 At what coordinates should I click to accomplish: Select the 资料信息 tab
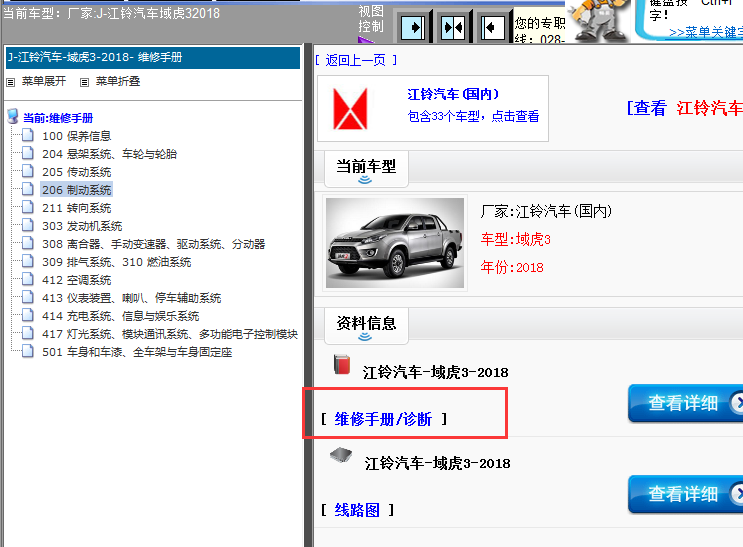click(366, 326)
